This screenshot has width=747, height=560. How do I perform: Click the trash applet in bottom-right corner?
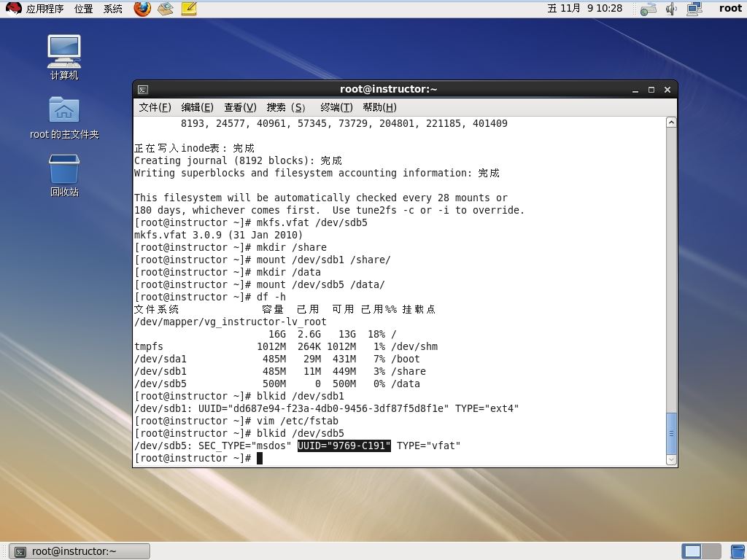[738, 551]
